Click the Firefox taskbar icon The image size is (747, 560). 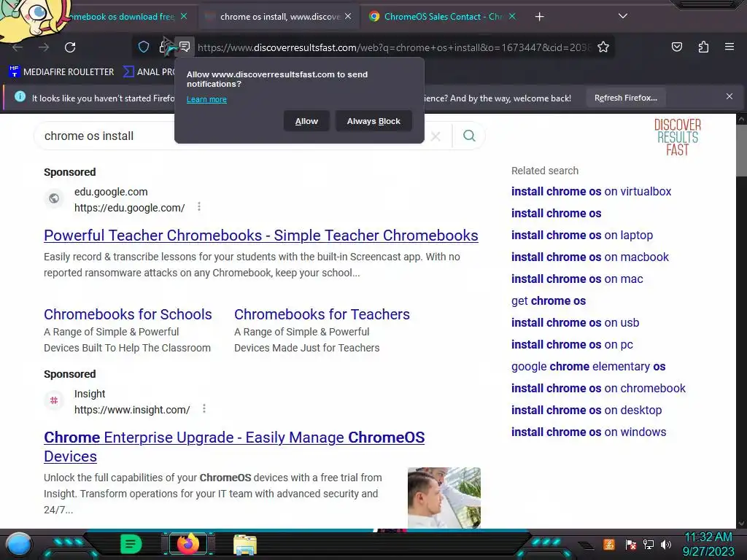point(187,544)
